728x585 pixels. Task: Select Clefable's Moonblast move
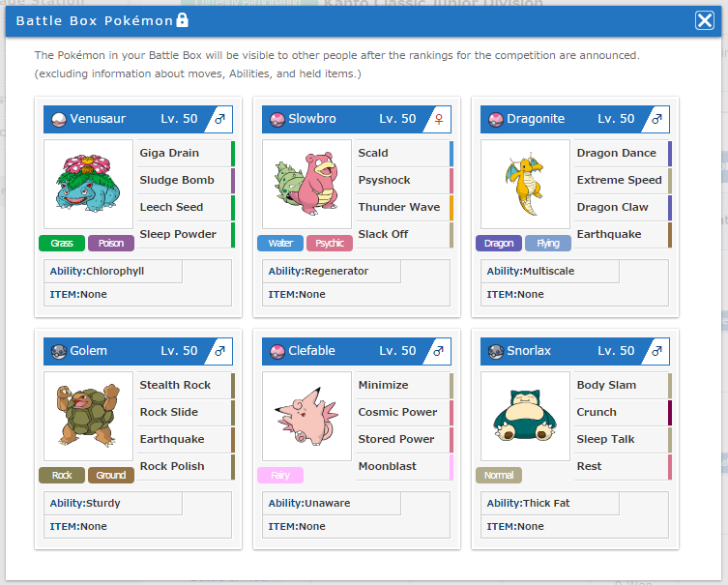(x=404, y=466)
